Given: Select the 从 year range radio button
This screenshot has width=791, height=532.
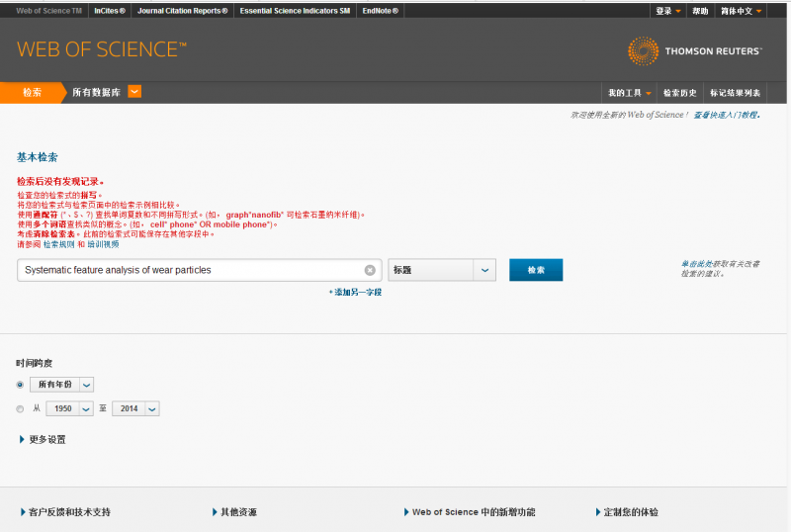Looking at the screenshot, I should [20, 408].
